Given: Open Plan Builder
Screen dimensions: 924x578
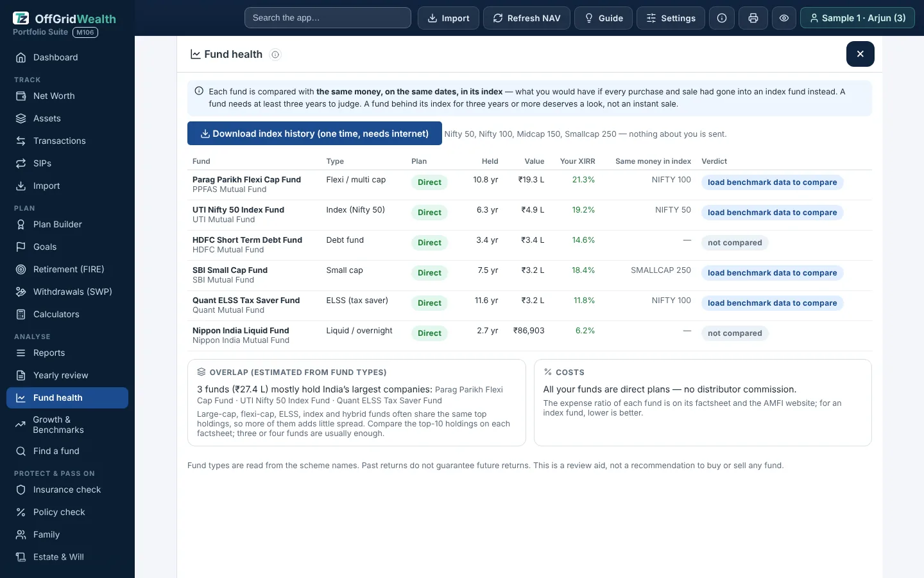Looking at the screenshot, I should pos(67,224).
